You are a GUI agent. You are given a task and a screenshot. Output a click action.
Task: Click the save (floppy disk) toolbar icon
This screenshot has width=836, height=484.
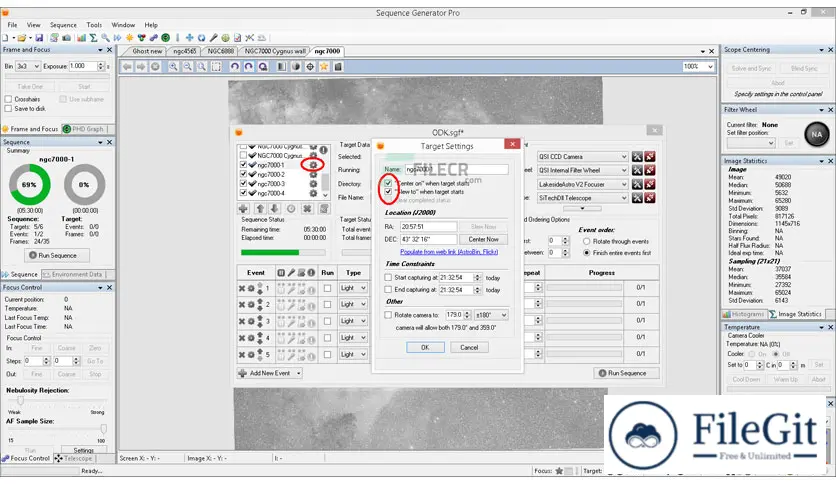tap(39, 38)
